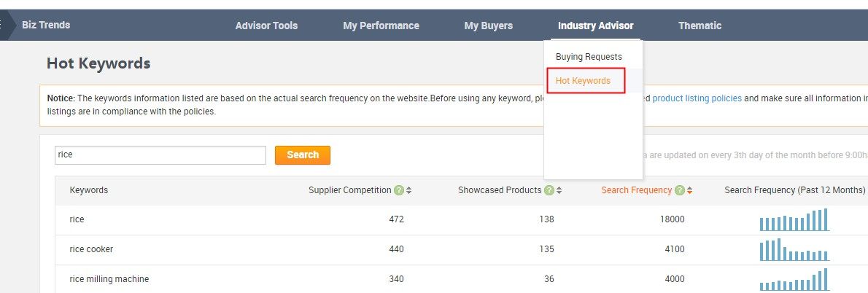
Task: Open Showcased Products help question icon
Action: tap(549, 190)
